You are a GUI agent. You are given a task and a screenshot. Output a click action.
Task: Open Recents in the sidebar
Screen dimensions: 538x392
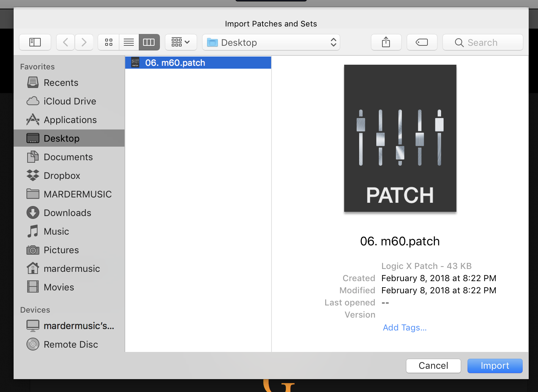(61, 83)
